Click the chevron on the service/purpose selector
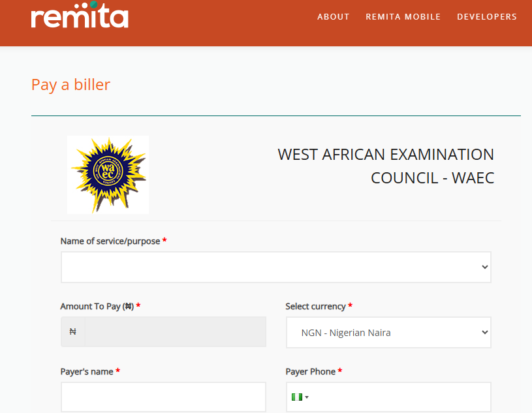The height and width of the screenshot is (413, 532). coord(484,267)
